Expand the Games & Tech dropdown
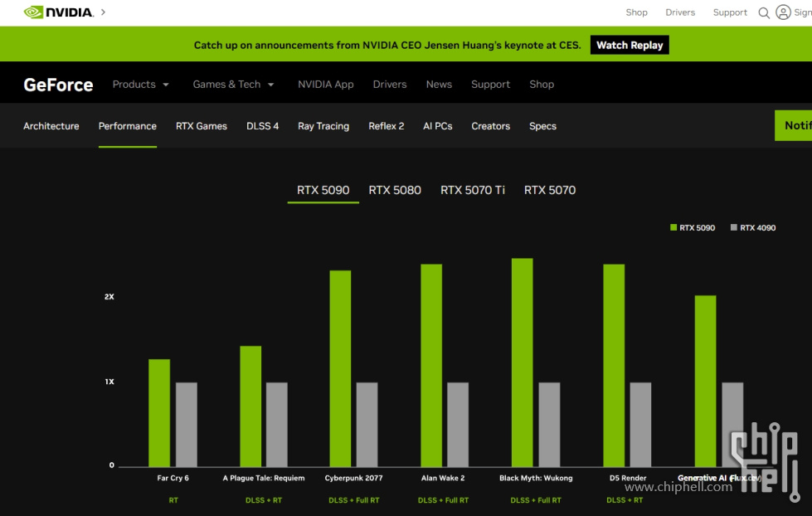 click(x=233, y=84)
